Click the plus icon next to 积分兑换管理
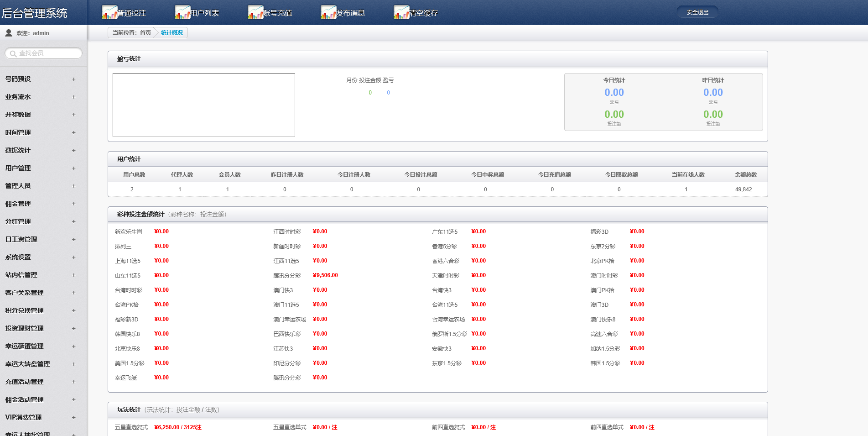The height and width of the screenshot is (436, 868). click(74, 310)
